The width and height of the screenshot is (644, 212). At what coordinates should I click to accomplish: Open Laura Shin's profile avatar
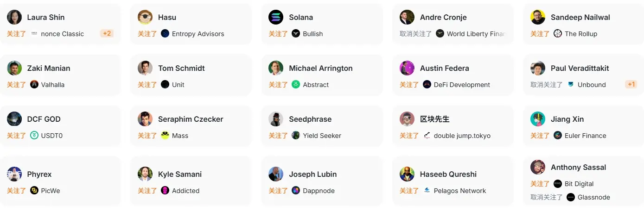pos(14,17)
